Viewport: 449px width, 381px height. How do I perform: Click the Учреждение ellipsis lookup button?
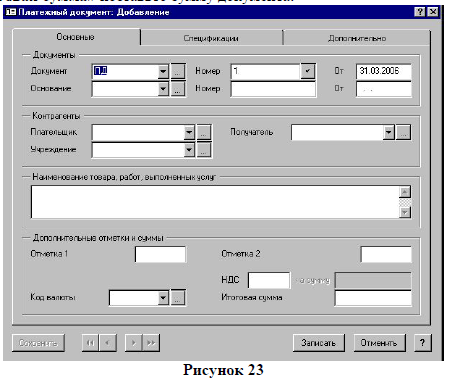[x=204, y=150]
